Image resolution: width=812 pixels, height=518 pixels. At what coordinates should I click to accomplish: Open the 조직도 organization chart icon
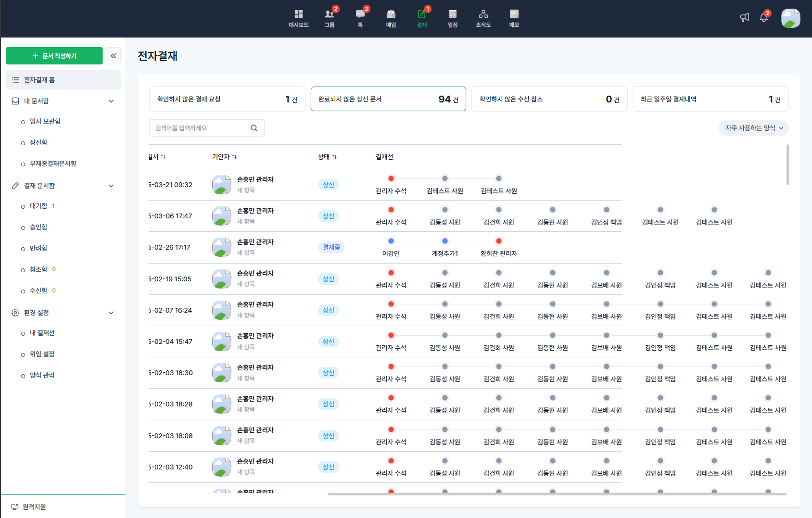(482, 18)
